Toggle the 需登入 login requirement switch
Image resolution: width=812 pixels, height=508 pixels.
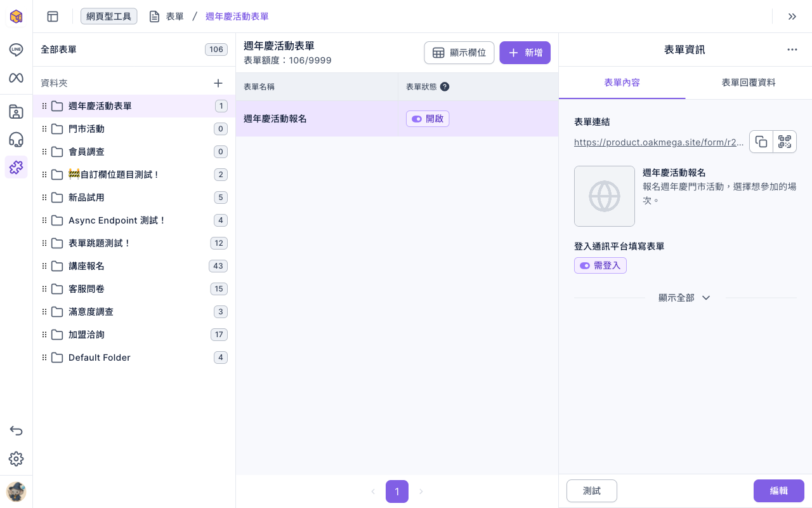coord(600,265)
